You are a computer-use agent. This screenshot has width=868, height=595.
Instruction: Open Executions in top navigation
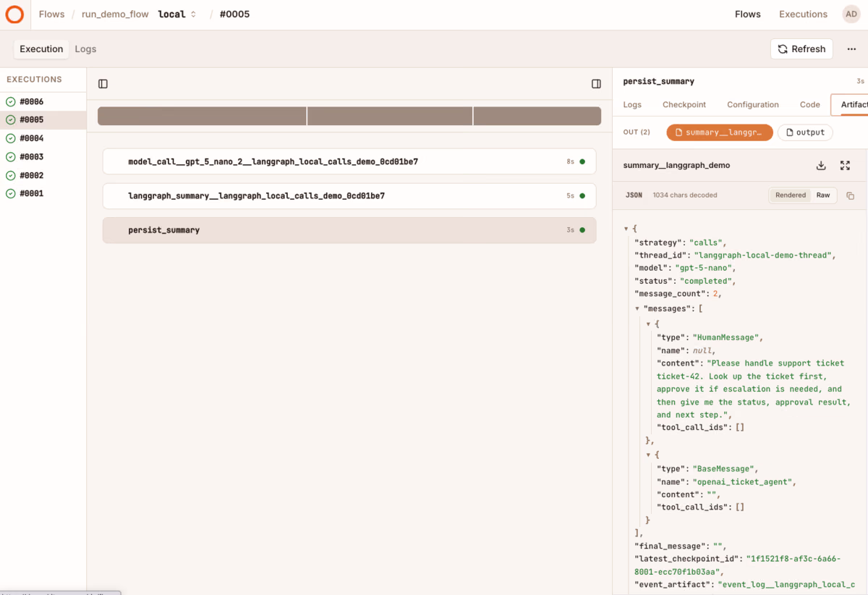(x=803, y=14)
